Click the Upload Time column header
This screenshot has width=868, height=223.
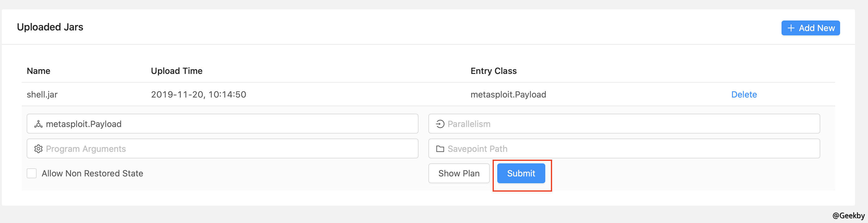pyautogui.click(x=177, y=71)
